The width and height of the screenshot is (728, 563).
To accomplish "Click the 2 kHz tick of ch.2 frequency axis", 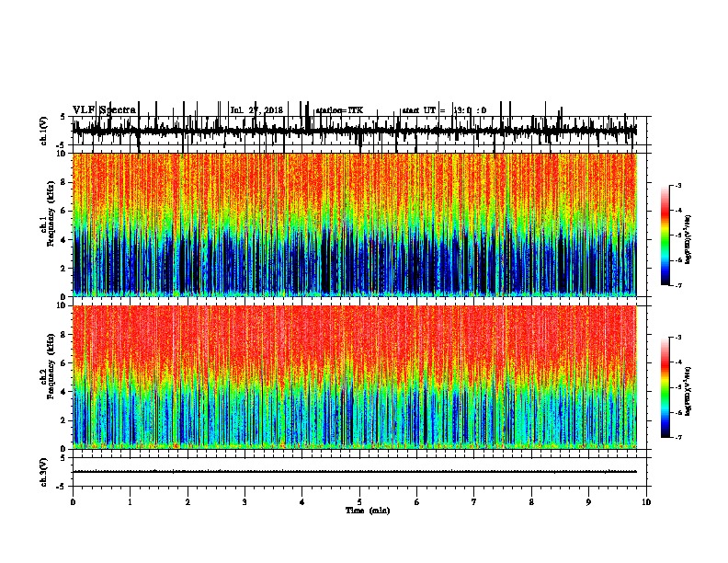I will [x=64, y=420].
